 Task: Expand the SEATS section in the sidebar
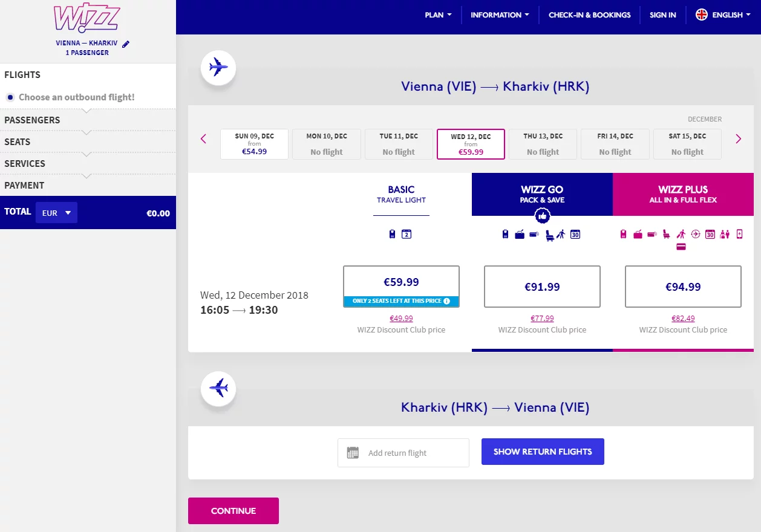(88, 141)
